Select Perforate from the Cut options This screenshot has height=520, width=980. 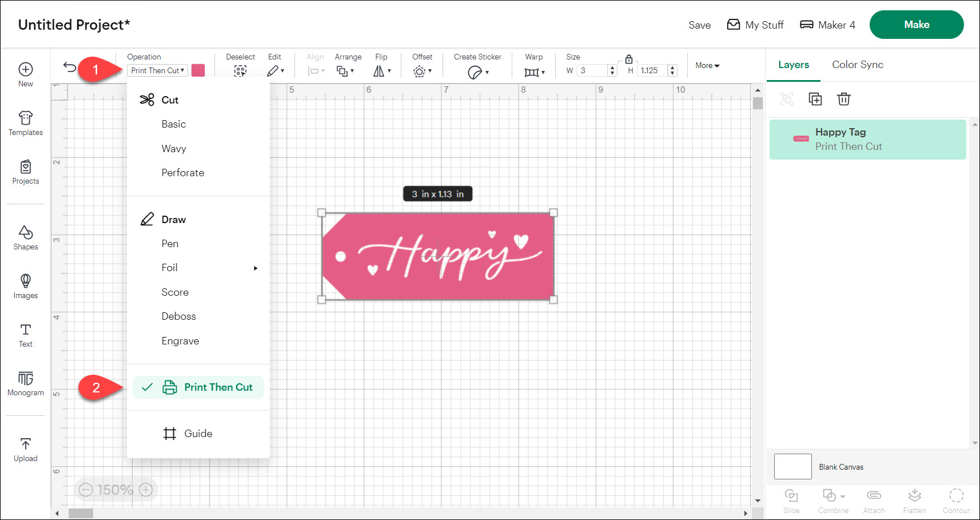point(182,173)
